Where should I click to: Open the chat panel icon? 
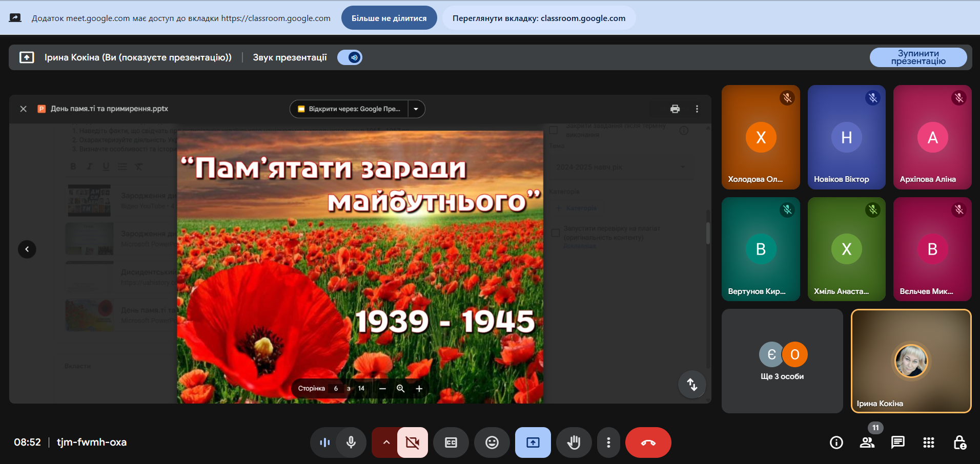(897, 442)
